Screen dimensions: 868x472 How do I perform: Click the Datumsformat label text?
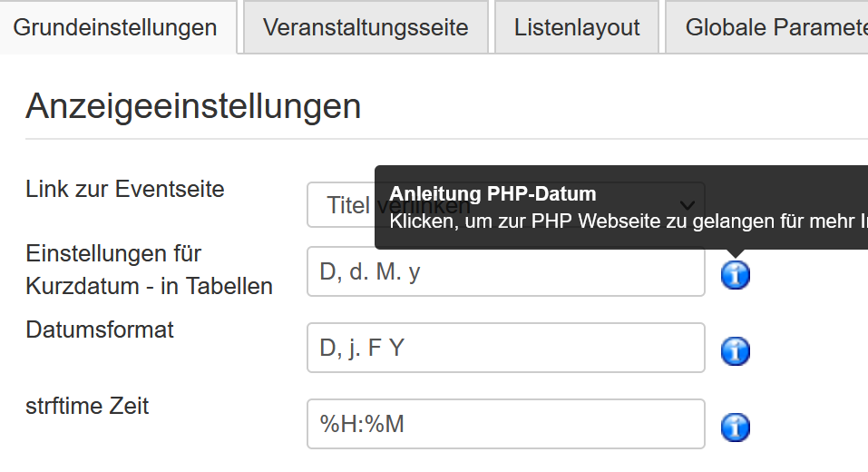tap(100, 329)
